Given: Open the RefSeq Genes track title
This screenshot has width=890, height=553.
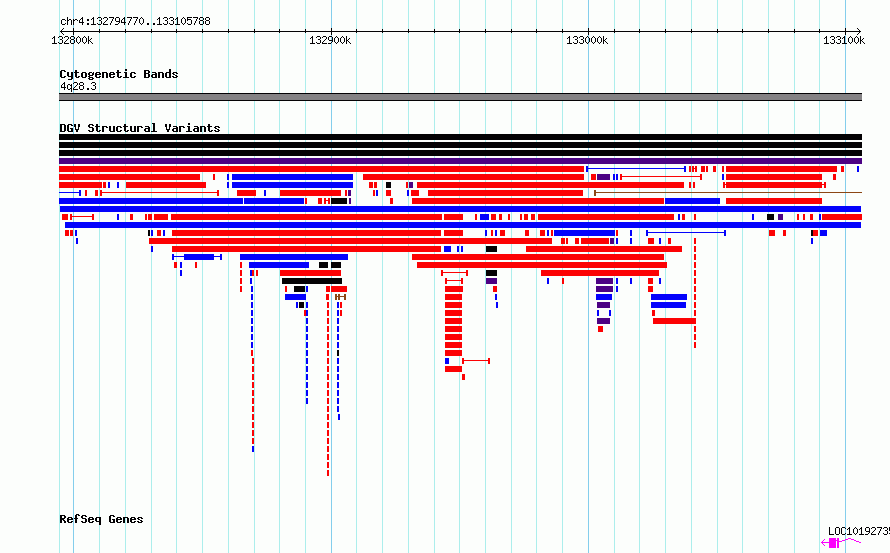Looking at the screenshot, I should [x=101, y=519].
